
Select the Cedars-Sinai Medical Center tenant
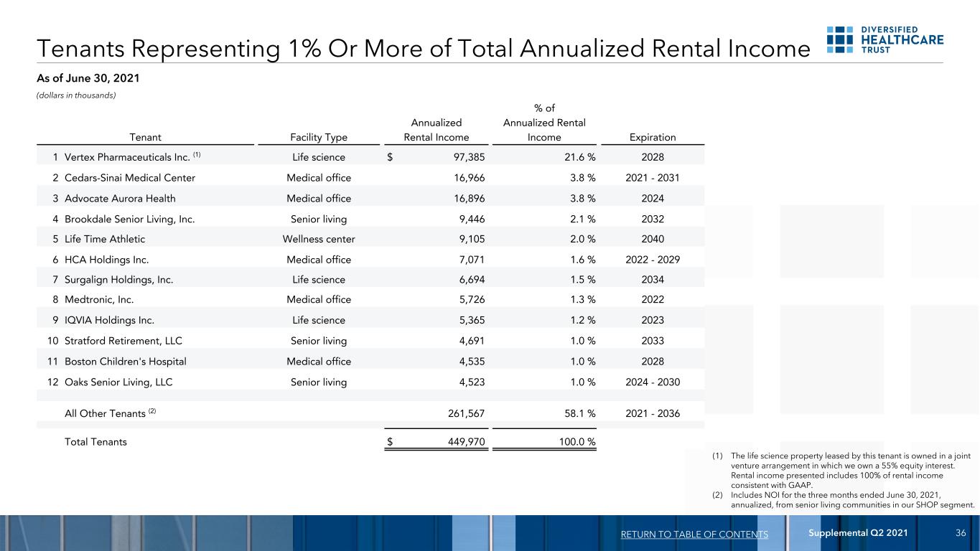pos(130,177)
